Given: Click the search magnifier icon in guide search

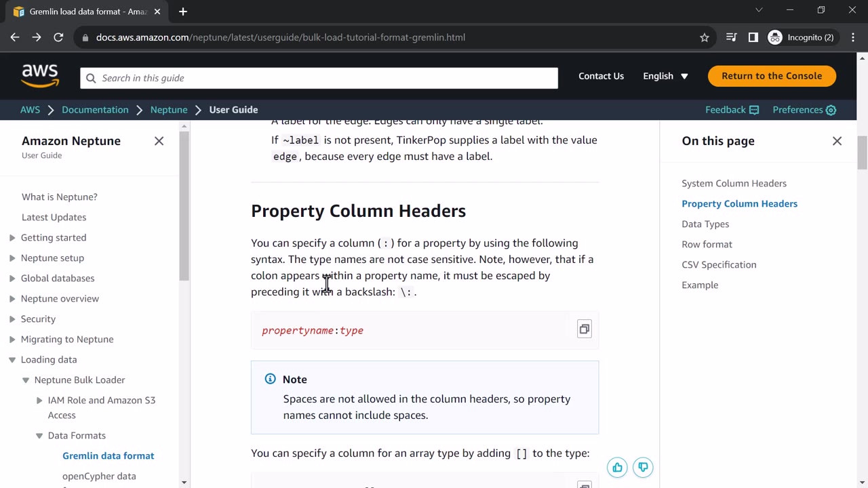Looking at the screenshot, I should tap(91, 78).
